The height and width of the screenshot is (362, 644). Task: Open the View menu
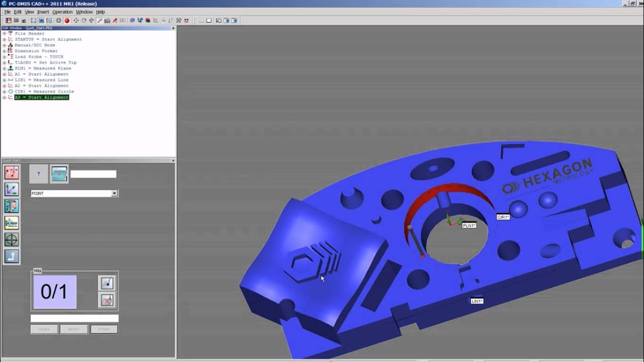click(30, 12)
